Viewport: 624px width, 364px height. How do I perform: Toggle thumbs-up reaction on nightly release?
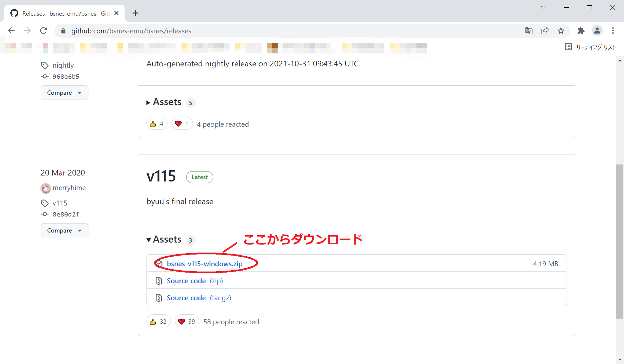click(x=157, y=124)
